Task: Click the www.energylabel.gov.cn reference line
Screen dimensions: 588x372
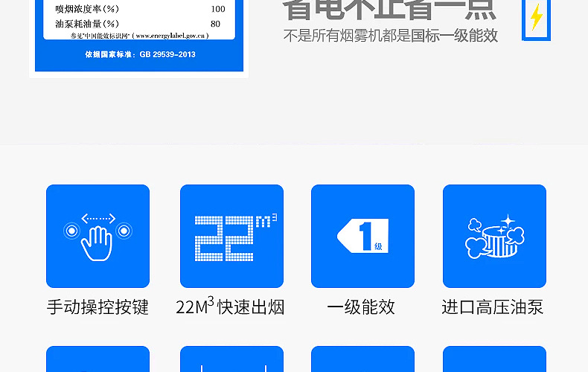Action: click(139, 36)
